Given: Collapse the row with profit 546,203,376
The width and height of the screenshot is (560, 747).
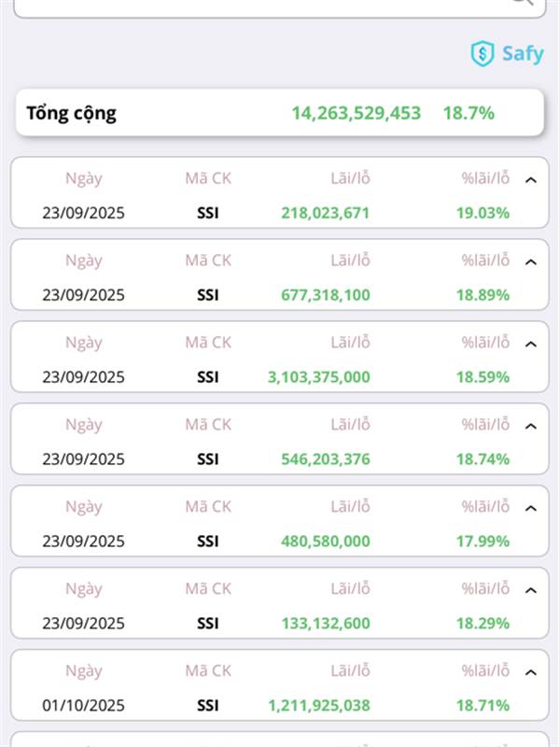Looking at the screenshot, I should pyautogui.click(x=531, y=426).
